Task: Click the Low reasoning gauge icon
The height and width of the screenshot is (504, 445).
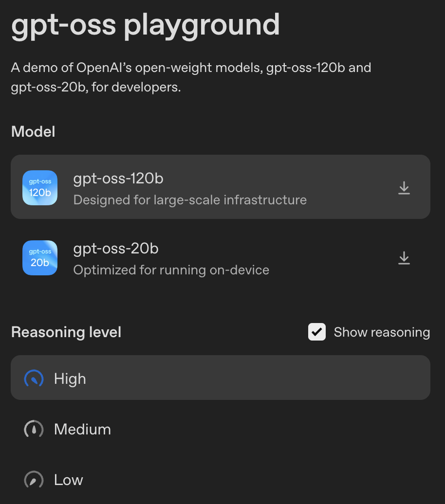Action: tap(34, 479)
